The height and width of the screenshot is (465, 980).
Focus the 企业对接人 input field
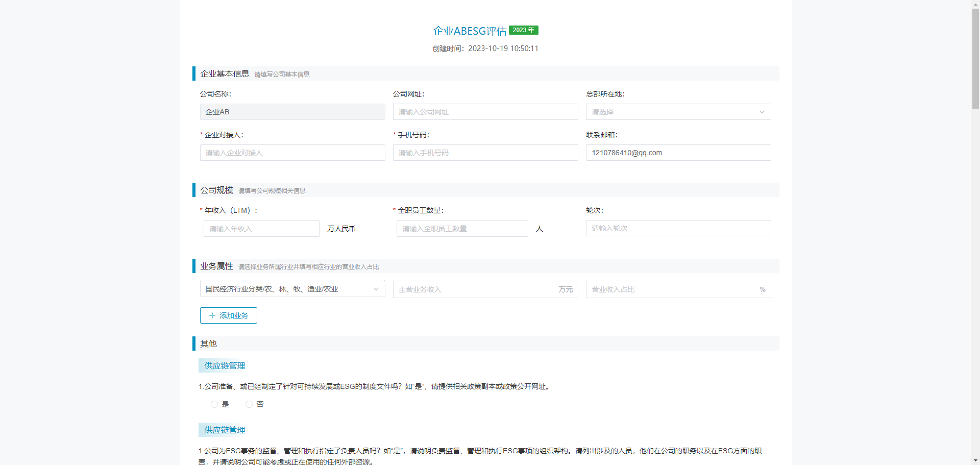[x=292, y=153]
